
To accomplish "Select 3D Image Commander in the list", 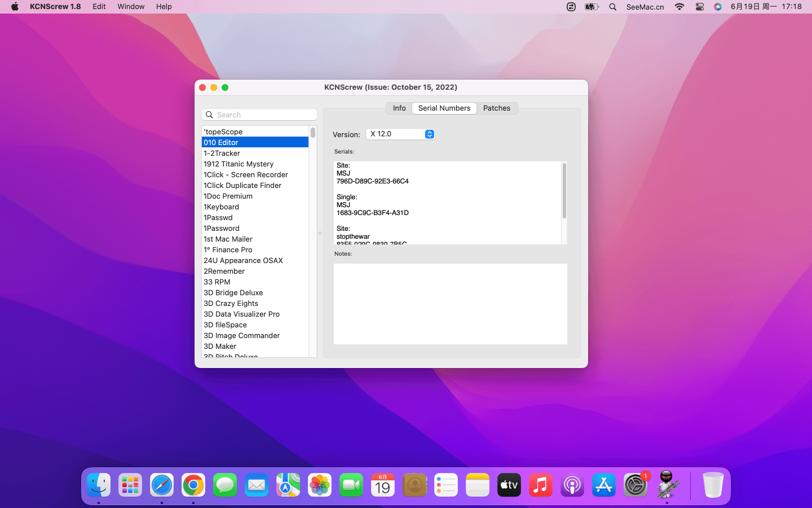I will pos(241,336).
